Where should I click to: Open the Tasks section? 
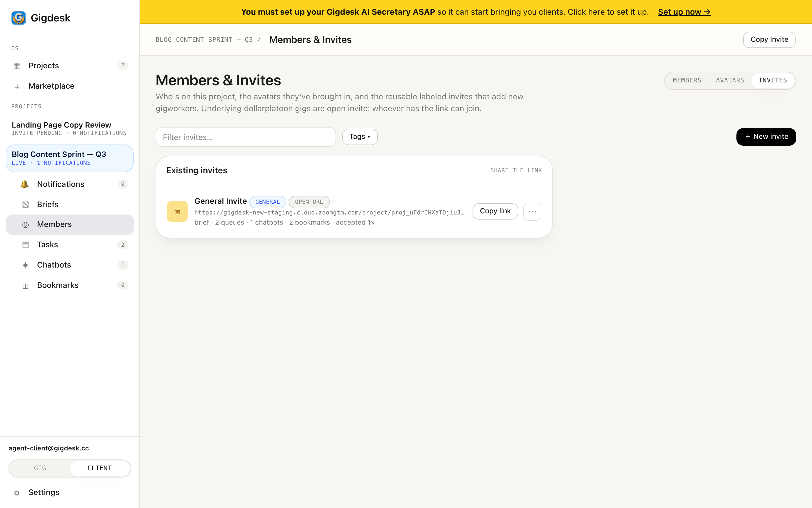click(70, 245)
